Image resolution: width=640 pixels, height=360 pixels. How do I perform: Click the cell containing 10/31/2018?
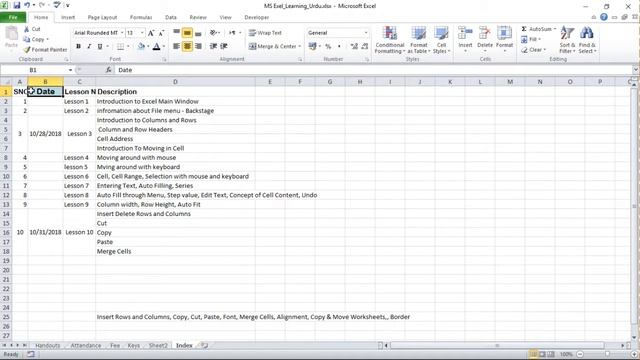(x=45, y=232)
